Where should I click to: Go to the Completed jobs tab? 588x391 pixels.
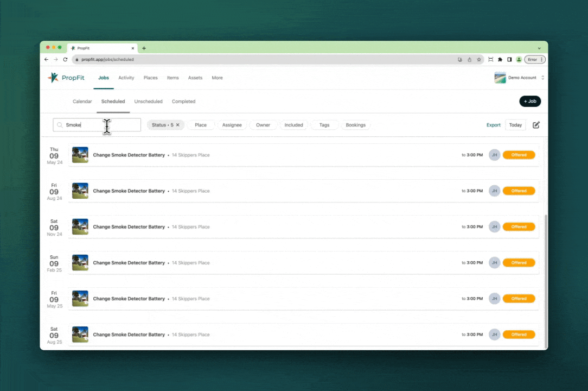pyautogui.click(x=183, y=102)
